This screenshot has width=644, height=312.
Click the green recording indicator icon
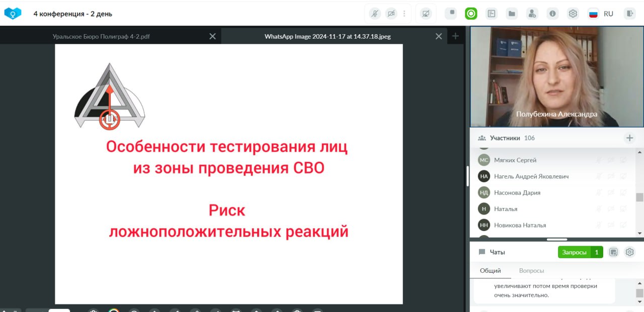pyautogui.click(x=471, y=14)
